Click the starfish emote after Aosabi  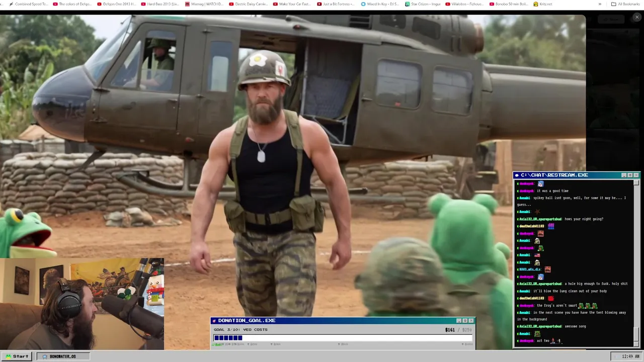[x=537, y=212]
